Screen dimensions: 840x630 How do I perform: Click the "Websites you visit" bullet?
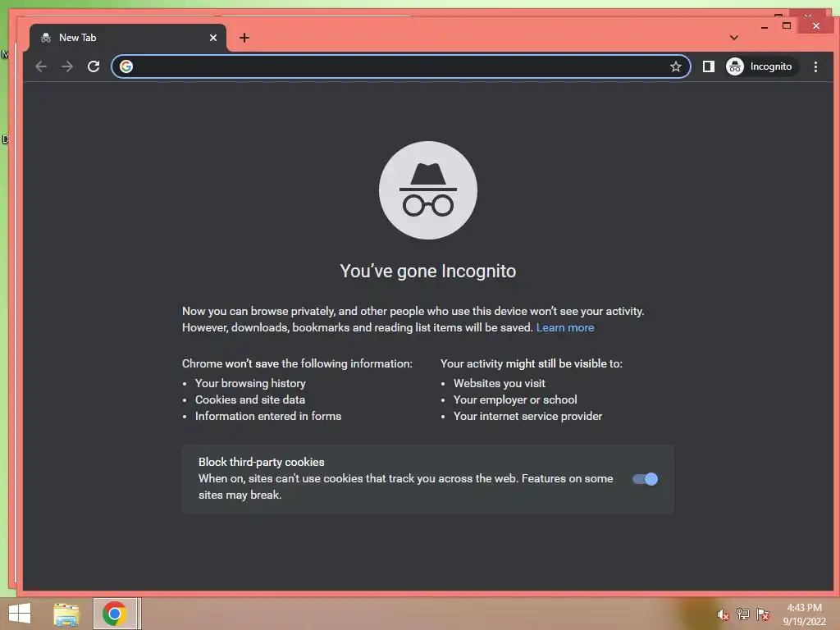pos(500,383)
